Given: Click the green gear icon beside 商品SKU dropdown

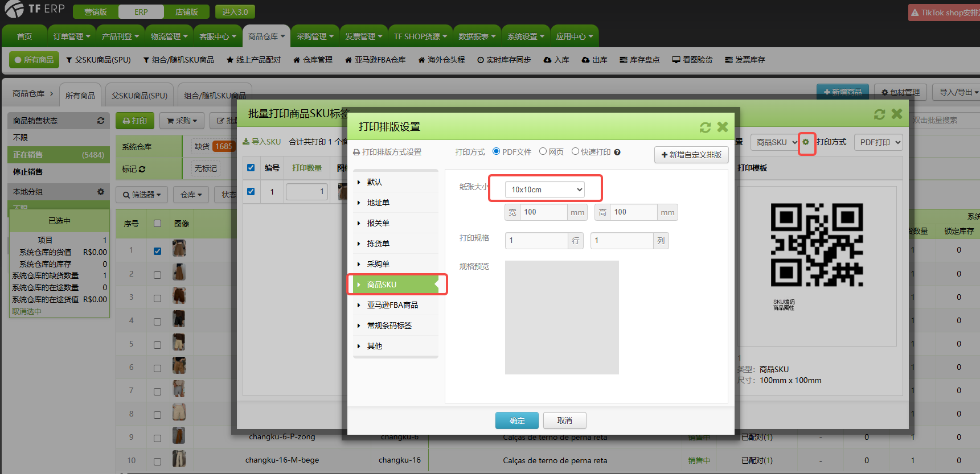Looking at the screenshot, I should click(806, 142).
